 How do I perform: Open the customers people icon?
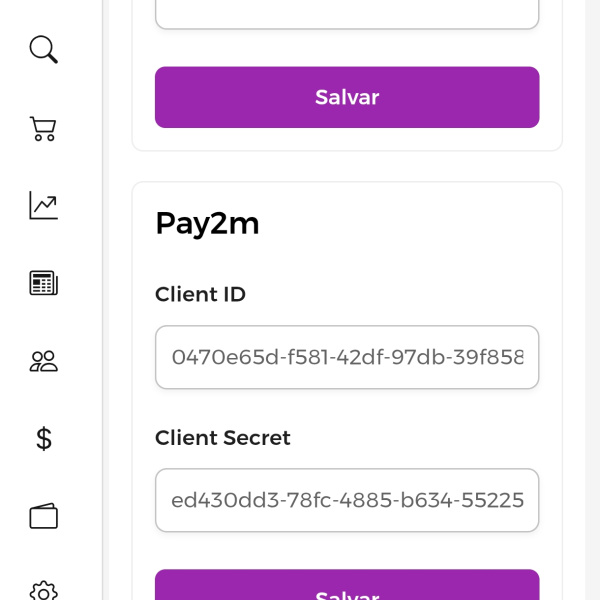click(43, 361)
